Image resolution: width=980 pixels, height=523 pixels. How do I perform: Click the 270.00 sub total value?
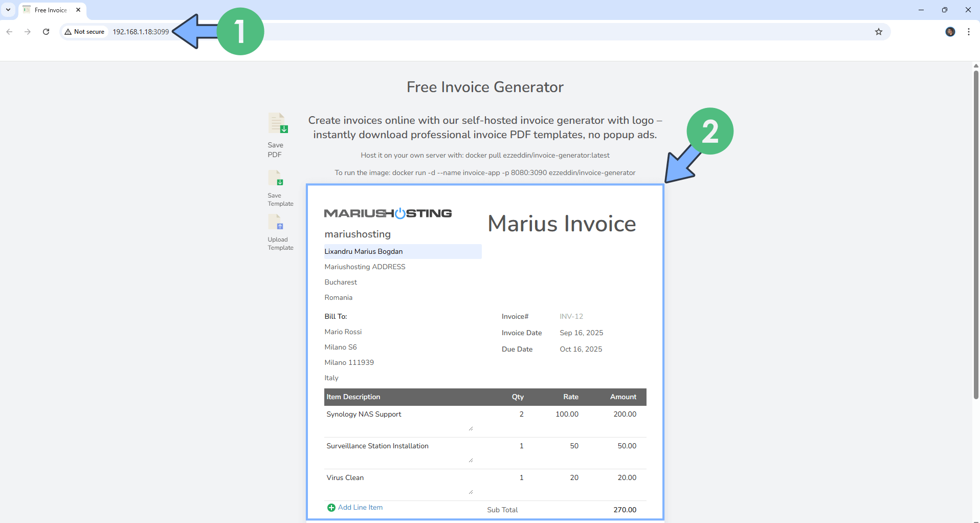coord(625,510)
